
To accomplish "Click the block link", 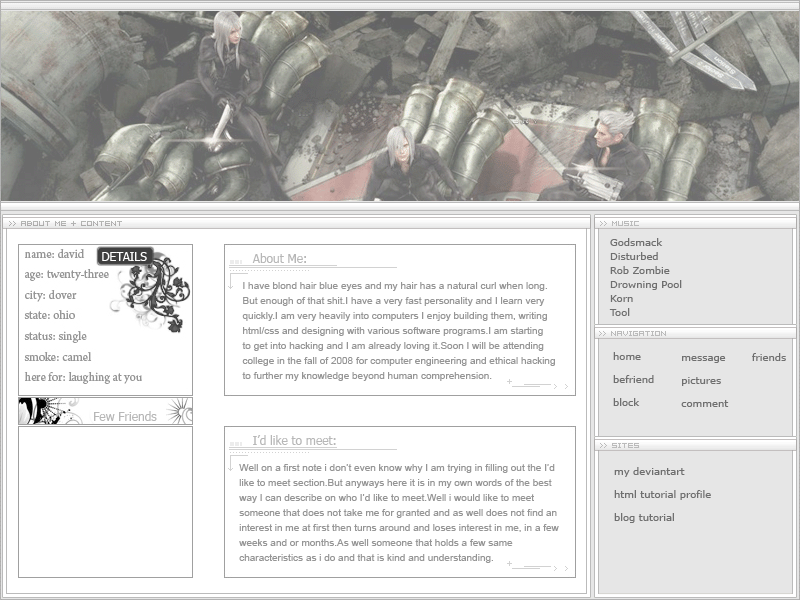I will [x=626, y=403].
